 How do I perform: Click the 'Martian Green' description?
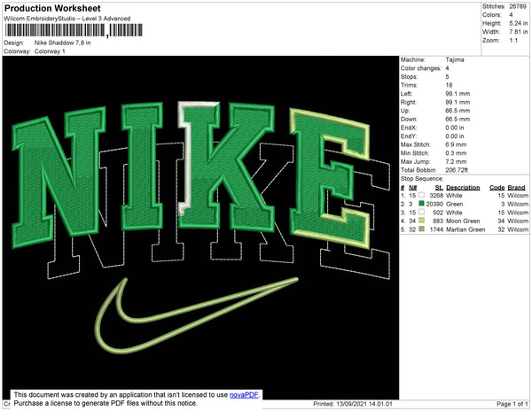pos(465,229)
